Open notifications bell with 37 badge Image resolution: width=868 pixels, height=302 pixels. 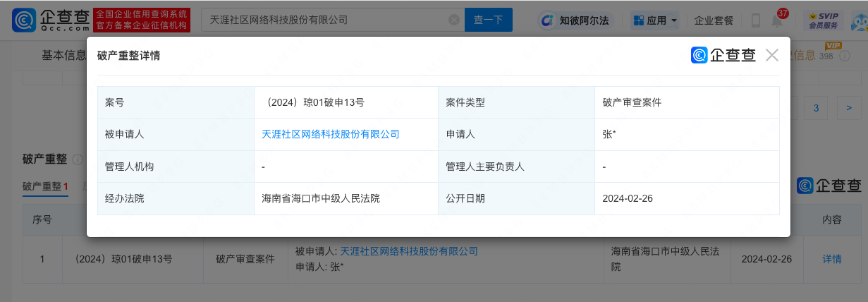[778, 20]
